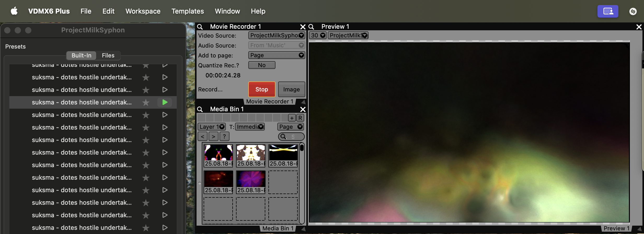Open the Immediate transition dropdown
This screenshot has width=644, height=234.
[250, 127]
